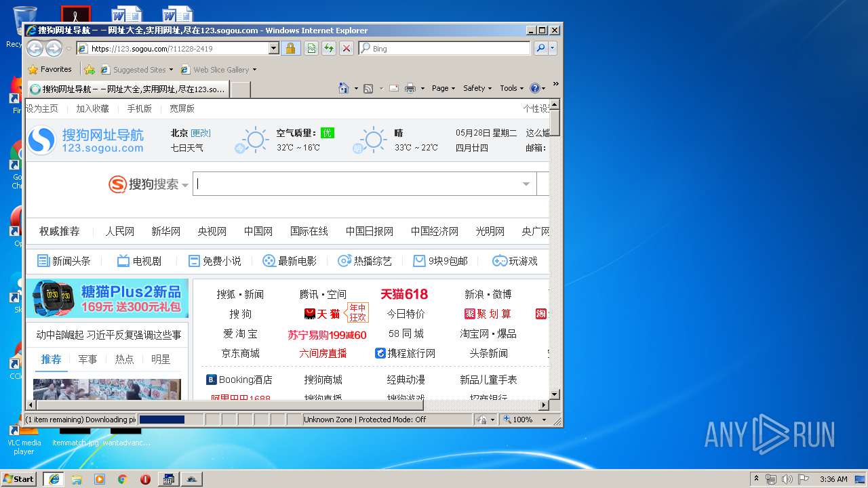Select the 推荐 news tab
Image resolution: width=868 pixels, height=488 pixels.
[x=51, y=359]
